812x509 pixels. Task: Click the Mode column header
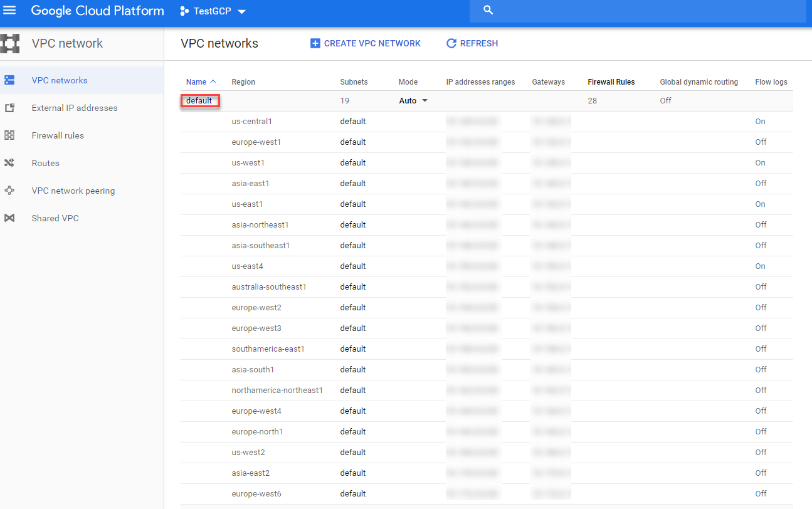pos(408,82)
